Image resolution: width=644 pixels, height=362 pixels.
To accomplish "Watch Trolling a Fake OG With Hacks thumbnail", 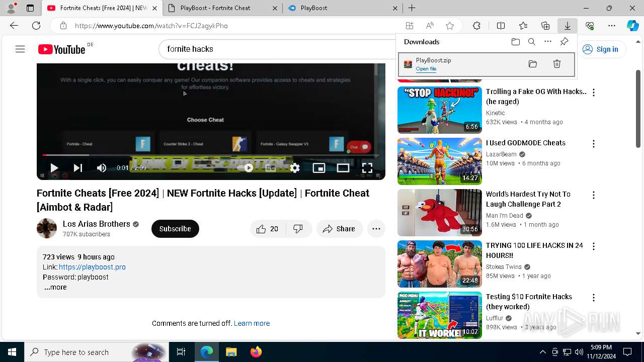I will click(x=440, y=110).
